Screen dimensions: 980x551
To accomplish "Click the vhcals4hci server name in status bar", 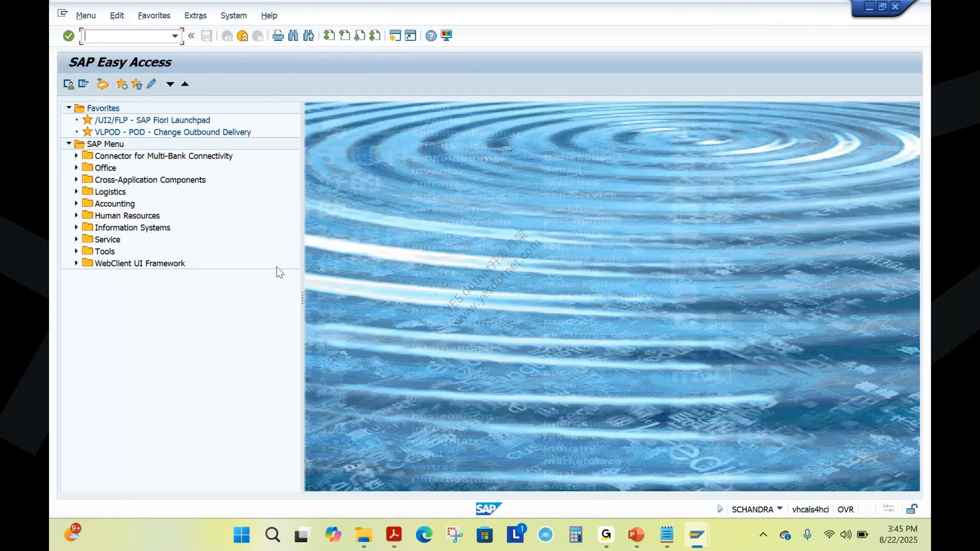I will click(810, 509).
